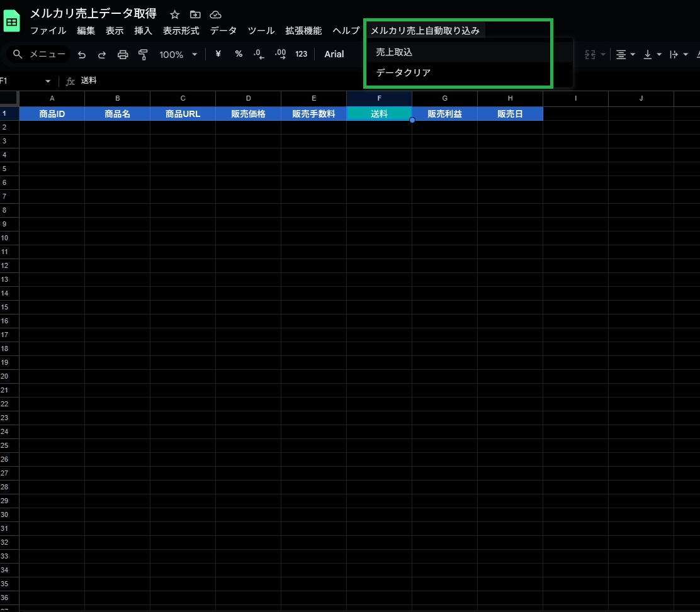Open the 表示形式 menu
This screenshot has width=700, height=612.
click(x=181, y=31)
